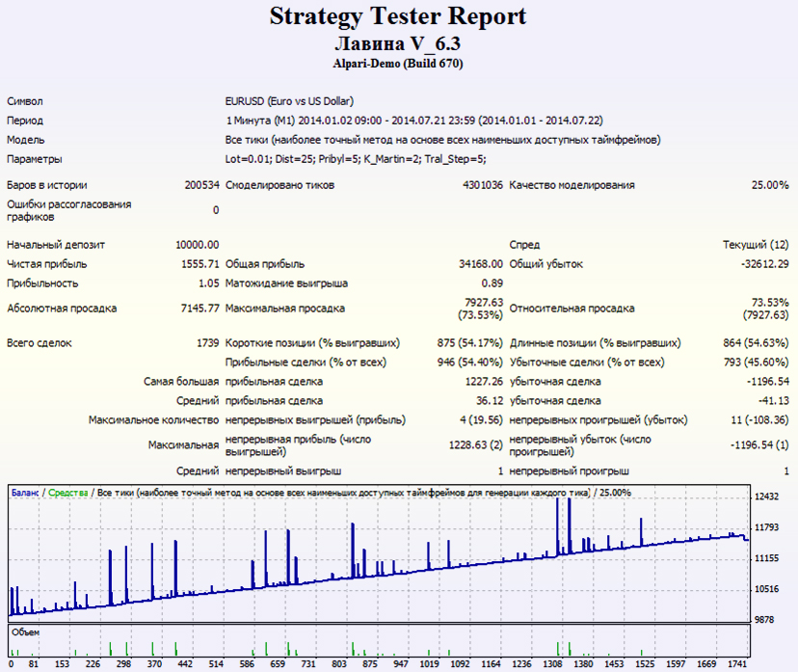Select the initial deposit value 10000.00

[x=197, y=245]
